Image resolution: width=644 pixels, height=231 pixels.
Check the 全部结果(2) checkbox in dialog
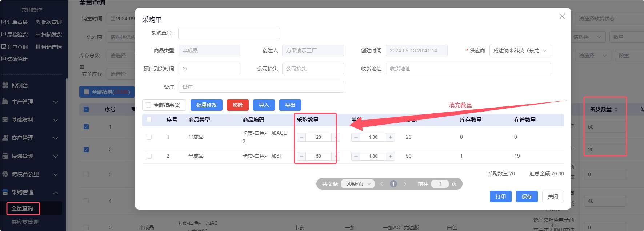click(x=148, y=105)
